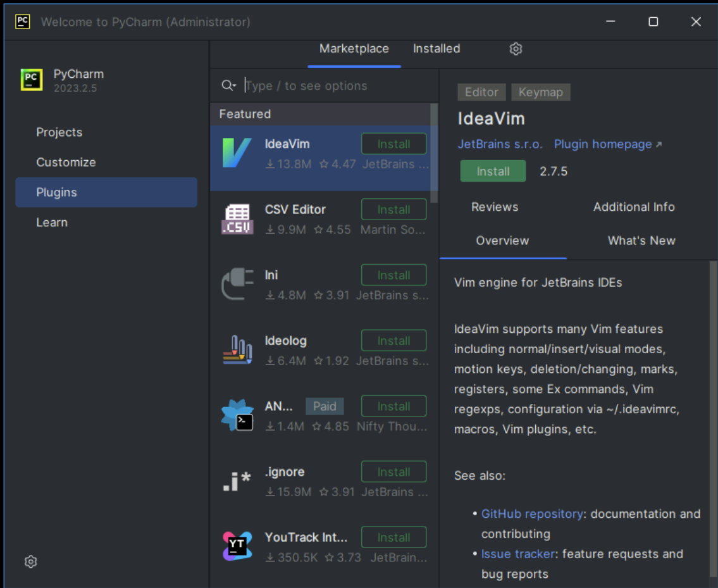Install the paid ANSI plugin
The height and width of the screenshot is (588, 718).
coord(394,406)
